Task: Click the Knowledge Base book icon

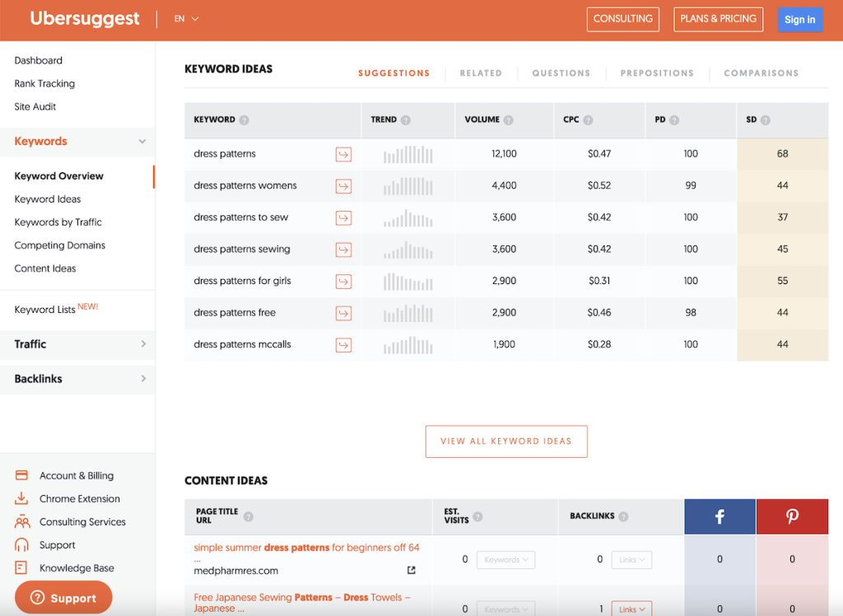Action: pyautogui.click(x=21, y=567)
